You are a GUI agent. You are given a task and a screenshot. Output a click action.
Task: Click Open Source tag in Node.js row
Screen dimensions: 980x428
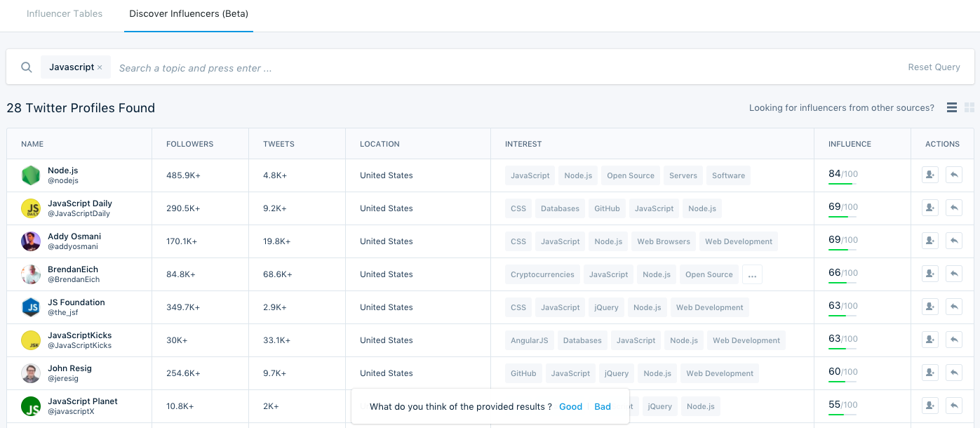pyautogui.click(x=631, y=175)
